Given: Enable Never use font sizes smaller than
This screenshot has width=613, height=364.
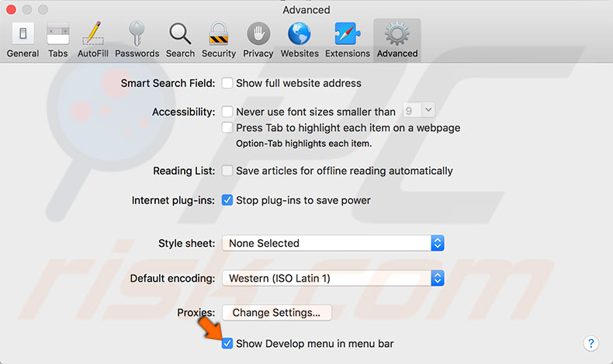Looking at the screenshot, I should tap(227, 112).
